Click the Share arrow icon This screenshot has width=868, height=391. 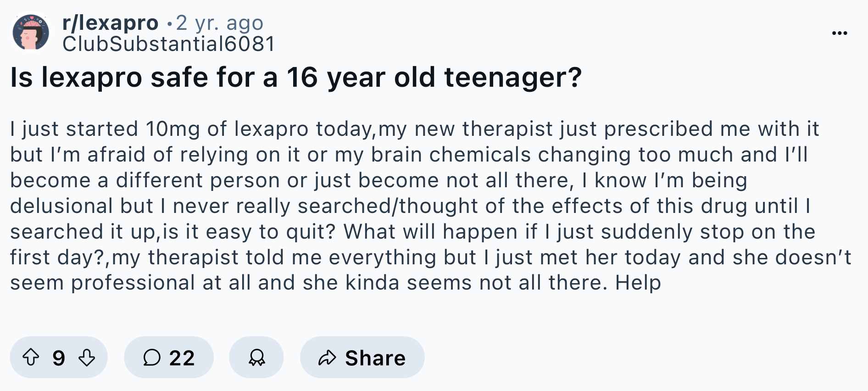pyautogui.click(x=327, y=357)
